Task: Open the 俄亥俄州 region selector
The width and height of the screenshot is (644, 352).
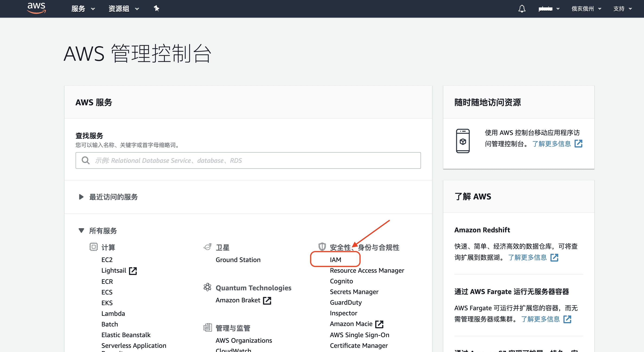Action: [586, 9]
